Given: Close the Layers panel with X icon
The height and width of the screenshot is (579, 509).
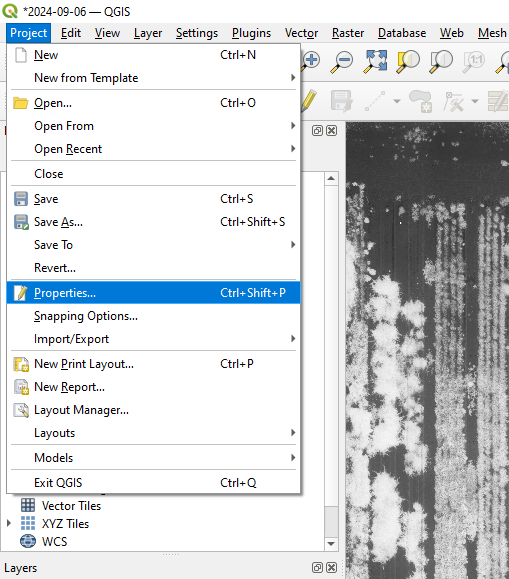Looking at the screenshot, I should [332, 568].
